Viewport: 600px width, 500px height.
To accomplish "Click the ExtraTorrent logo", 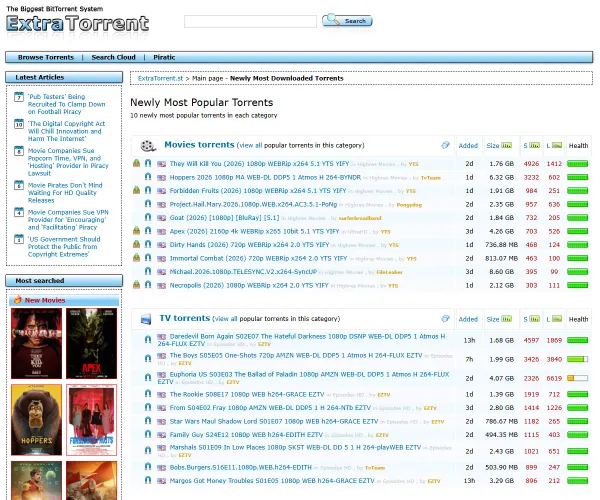I will click(x=77, y=23).
